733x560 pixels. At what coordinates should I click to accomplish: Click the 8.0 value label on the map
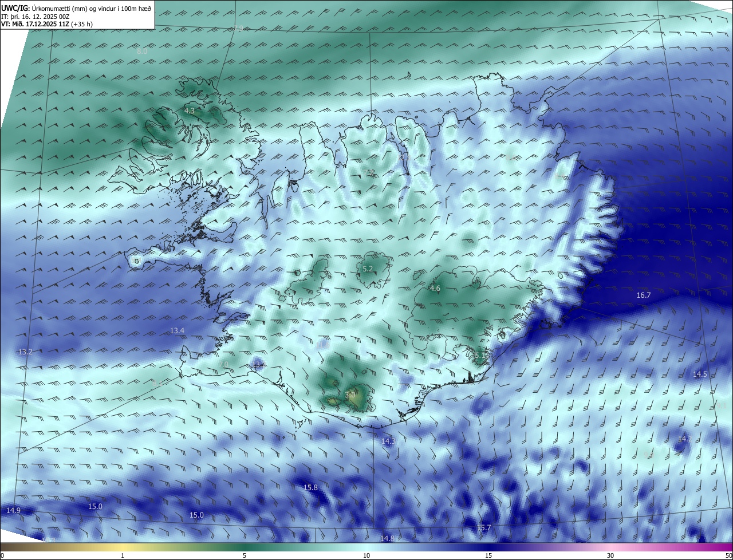pos(142,52)
